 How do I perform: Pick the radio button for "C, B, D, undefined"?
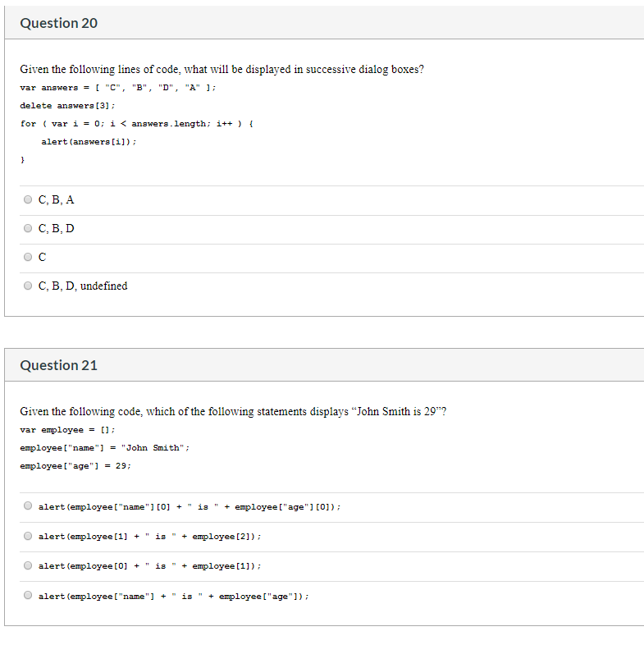28,286
